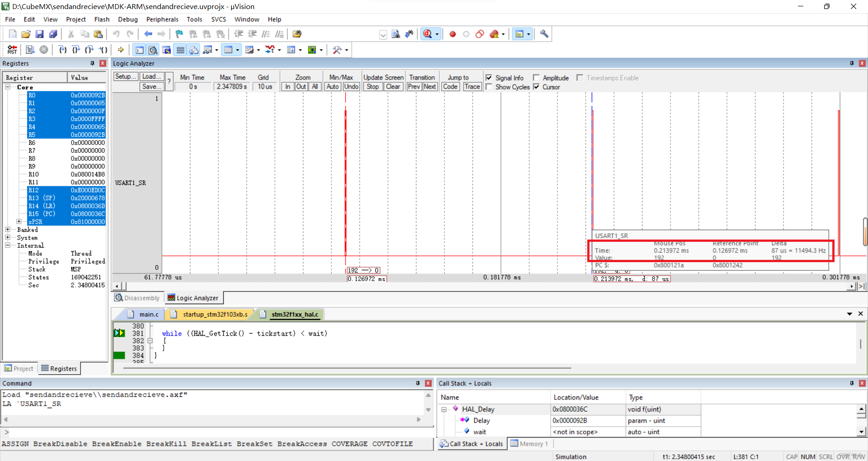Open the Toolbox icon dropdown arrow
This screenshot has height=461, width=868.
tap(347, 50)
